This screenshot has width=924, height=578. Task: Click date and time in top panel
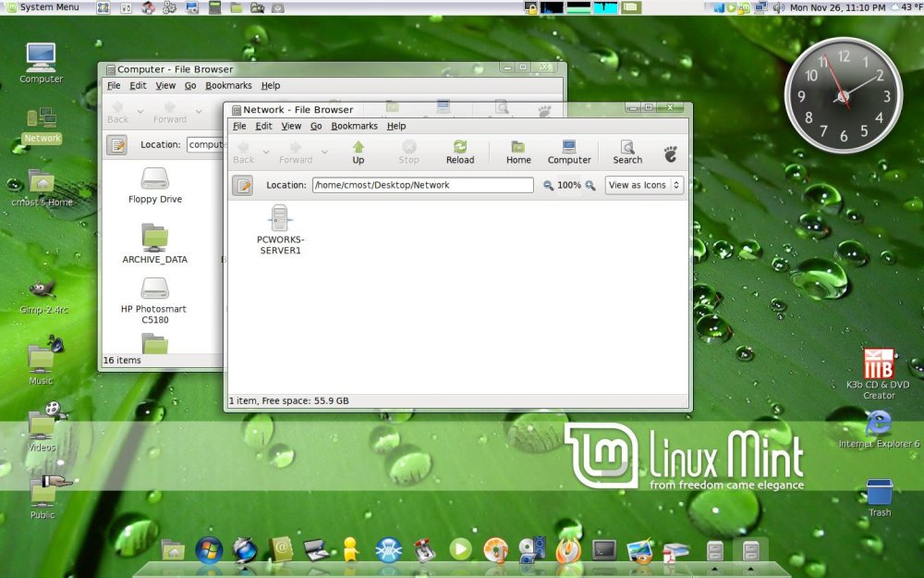(x=837, y=7)
